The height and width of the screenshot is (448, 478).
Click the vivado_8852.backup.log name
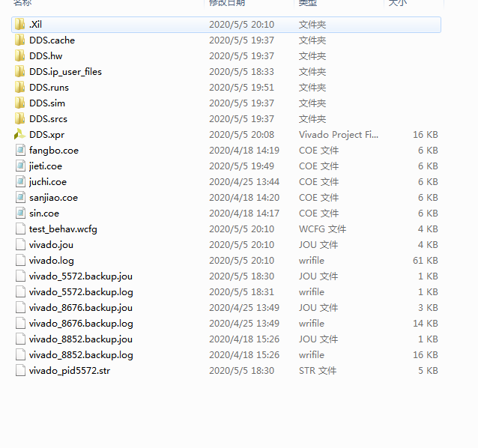[81, 355]
